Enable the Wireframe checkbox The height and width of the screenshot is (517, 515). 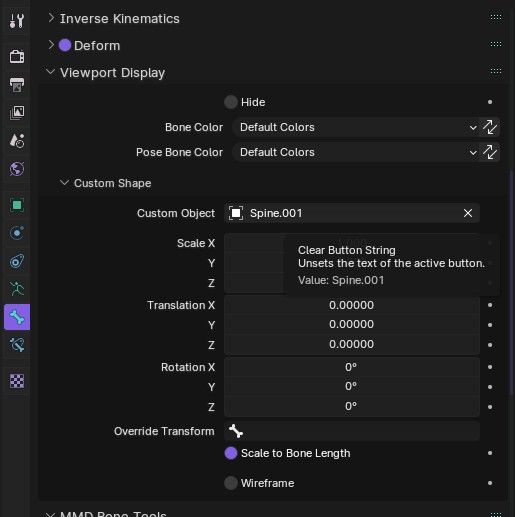231,483
